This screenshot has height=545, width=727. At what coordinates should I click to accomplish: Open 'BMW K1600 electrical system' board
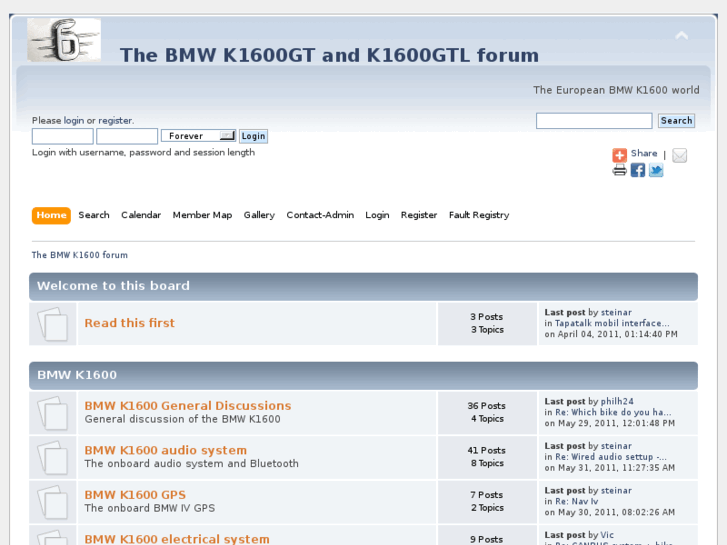pyautogui.click(x=177, y=539)
